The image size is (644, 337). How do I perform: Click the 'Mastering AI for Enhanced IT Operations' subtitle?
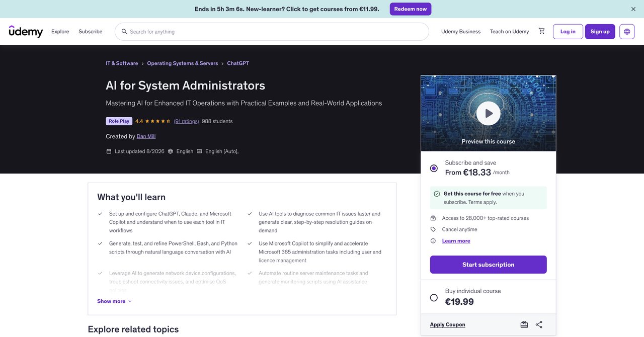tap(244, 103)
